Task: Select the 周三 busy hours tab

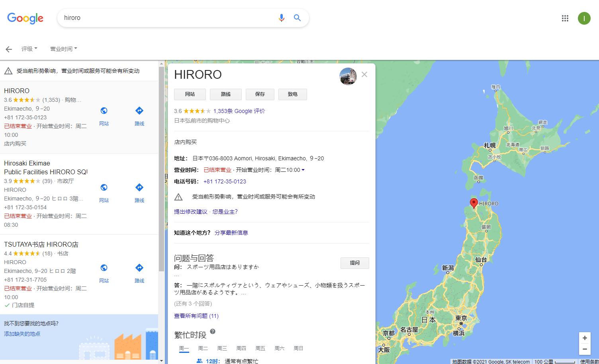Action: click(x=222, y=348)
